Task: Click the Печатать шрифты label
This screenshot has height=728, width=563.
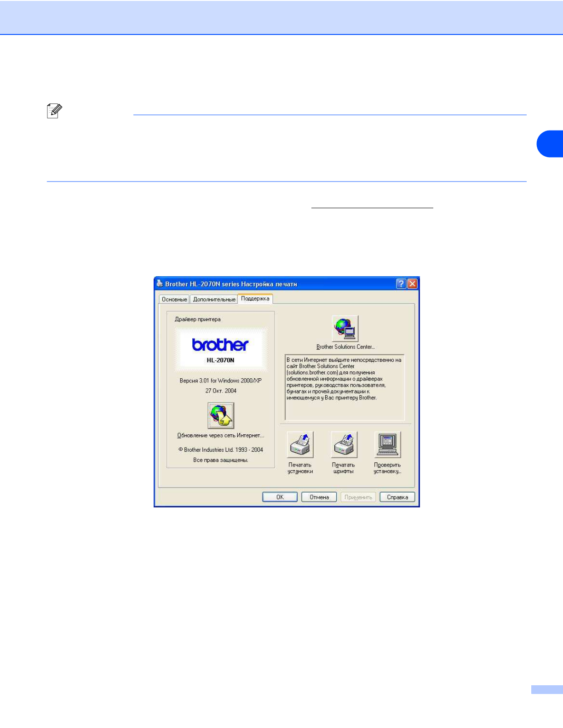Action: (344, 468)
